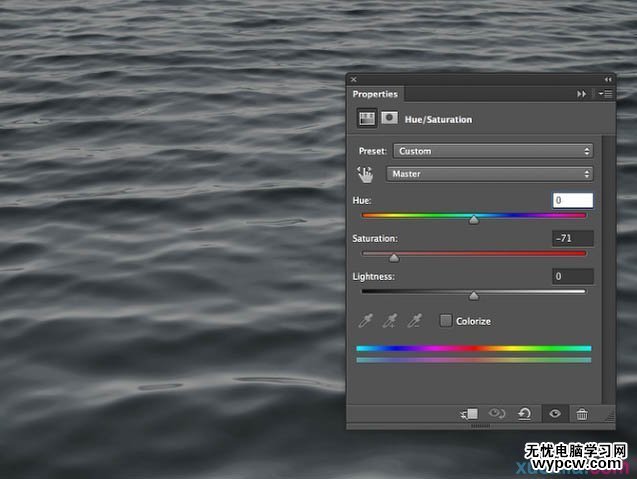Click the panel resize grip corner

(x=610, y=415)
